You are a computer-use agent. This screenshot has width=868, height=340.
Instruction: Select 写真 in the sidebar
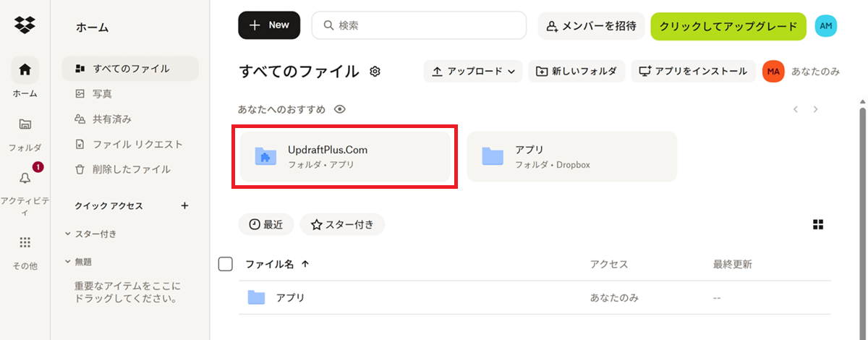(x=102, y=93)
